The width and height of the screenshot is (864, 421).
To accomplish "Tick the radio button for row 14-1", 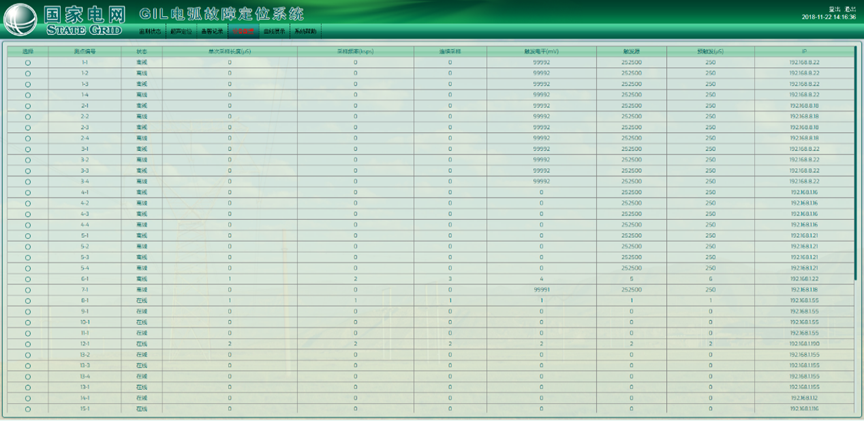I will tap(28, 398).
